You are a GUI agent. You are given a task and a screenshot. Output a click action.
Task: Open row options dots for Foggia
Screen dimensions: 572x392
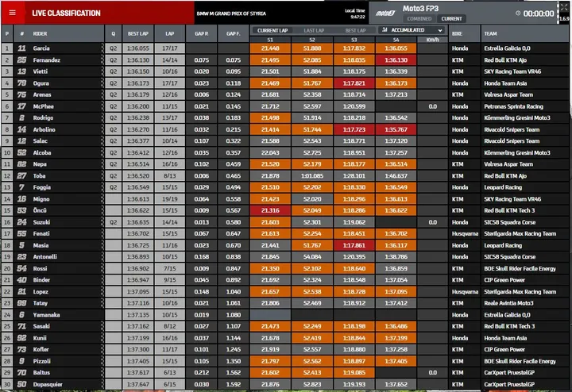pos(102,187)
